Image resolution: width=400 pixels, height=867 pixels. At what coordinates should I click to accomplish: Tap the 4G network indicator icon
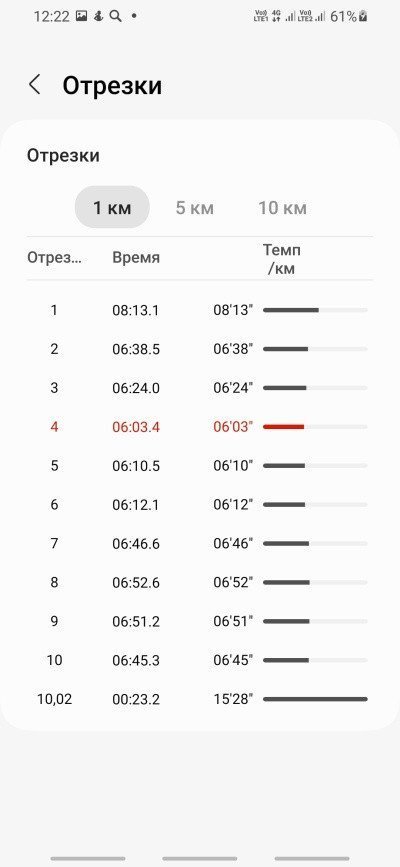point(277,16)
